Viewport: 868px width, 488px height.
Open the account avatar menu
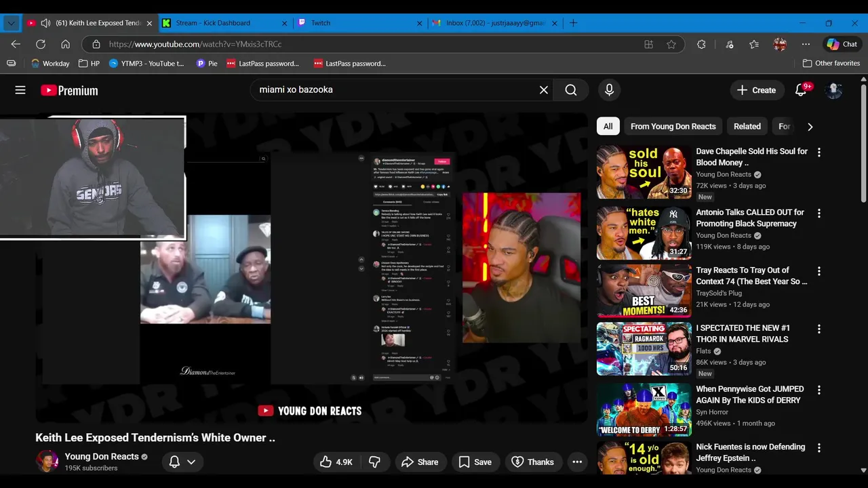pos(834,90)
